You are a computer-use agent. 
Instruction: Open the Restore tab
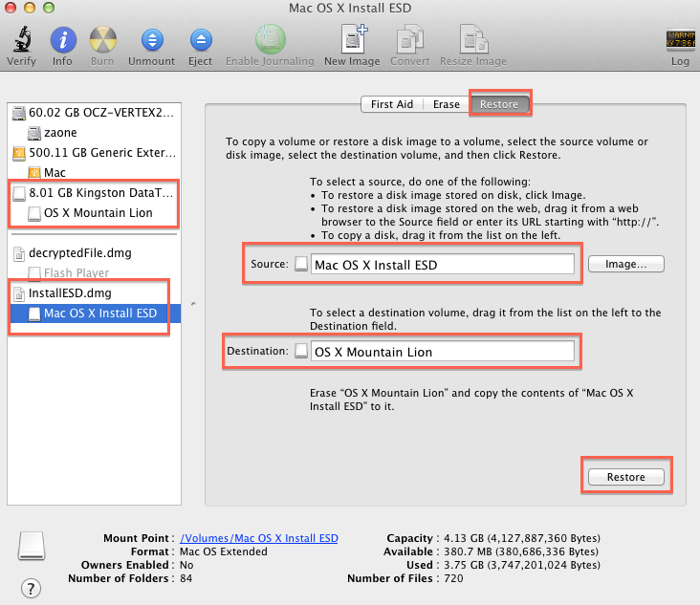pos(499,104)
